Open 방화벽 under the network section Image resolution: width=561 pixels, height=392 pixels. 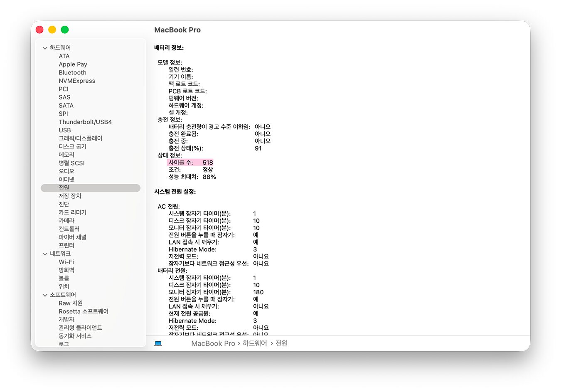66,270
